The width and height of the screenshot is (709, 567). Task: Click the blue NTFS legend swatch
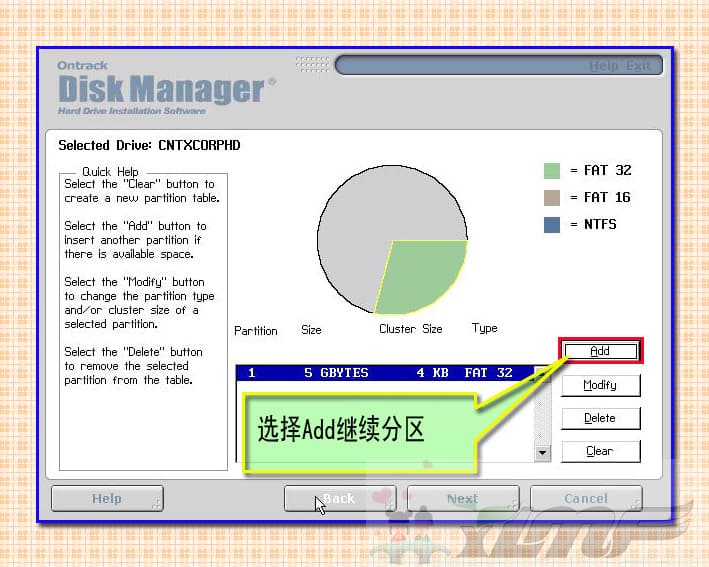pos(552,225)
